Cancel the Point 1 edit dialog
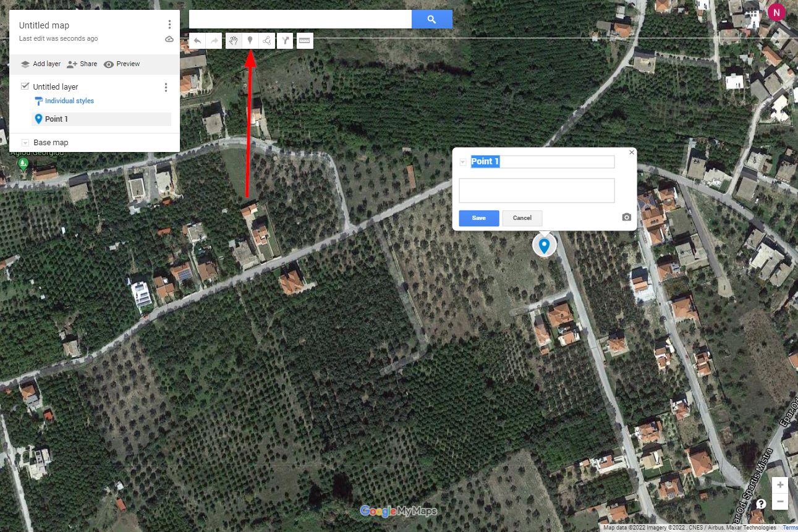798x532 pixels. pos(522,218)
